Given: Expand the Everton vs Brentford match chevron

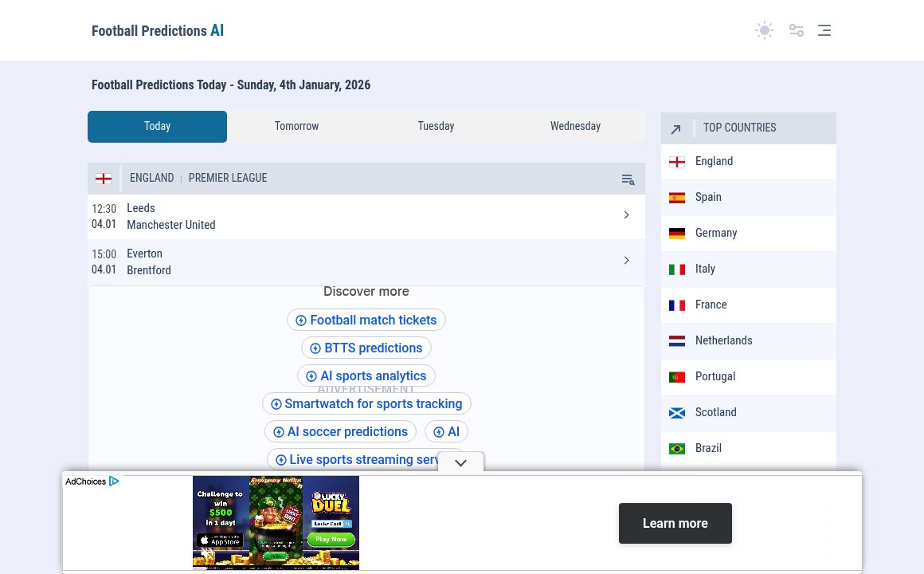Looking at the screenshot, I should point(626,261).
